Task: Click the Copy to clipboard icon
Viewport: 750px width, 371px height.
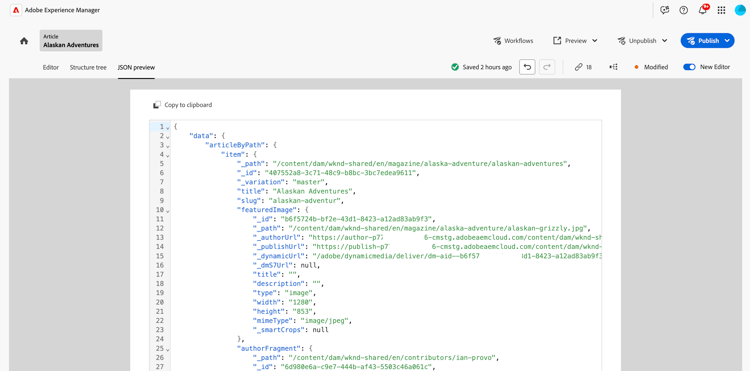Action: [x=156, y=105]
